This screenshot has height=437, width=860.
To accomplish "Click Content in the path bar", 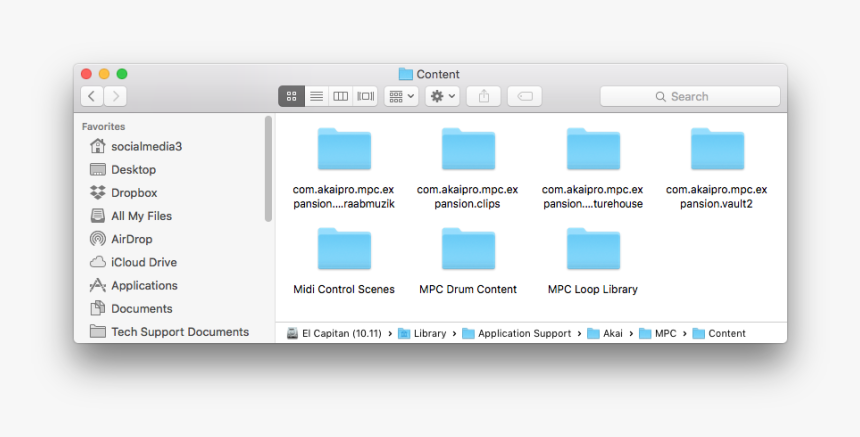I will click(x=719, y=333).
